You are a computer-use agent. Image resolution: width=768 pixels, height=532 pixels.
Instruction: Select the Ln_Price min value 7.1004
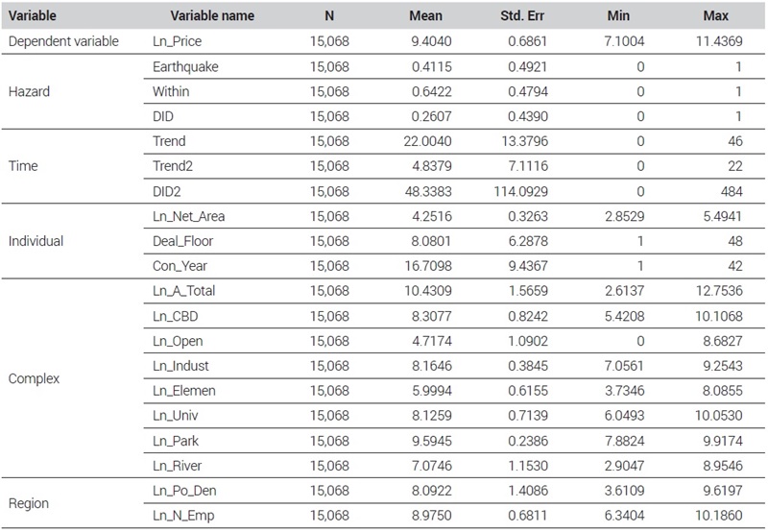(625, 41)
